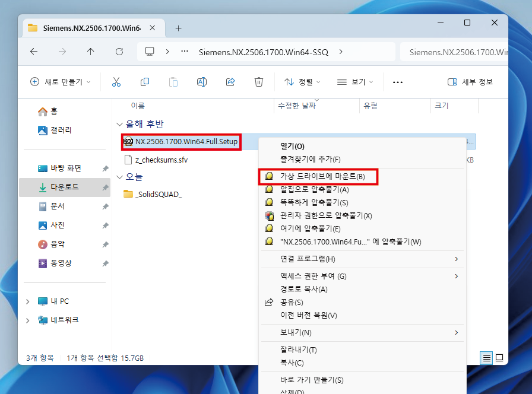Click the Rename icon in toolbar

(202, 82)
